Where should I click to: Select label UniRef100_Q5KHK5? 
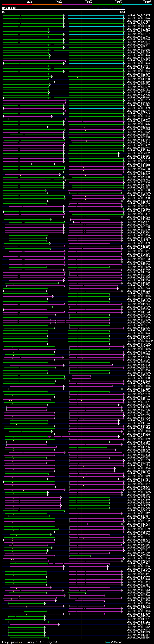click(138, 357)
